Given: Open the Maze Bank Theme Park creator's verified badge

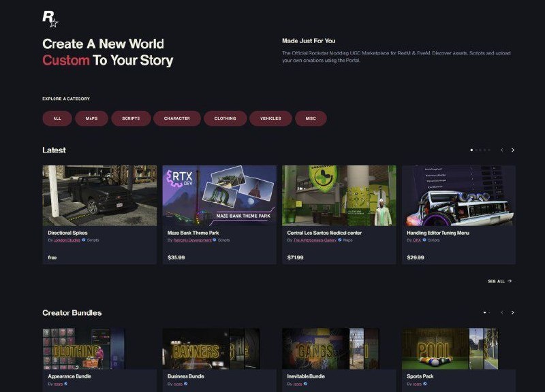Looking at the screenshot, I should click(215, 240).
